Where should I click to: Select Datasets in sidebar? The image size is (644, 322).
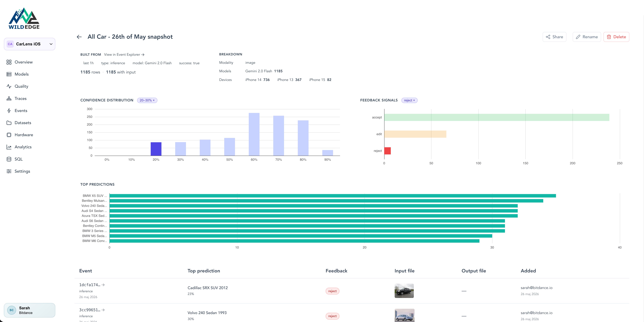tap(23, 123)
